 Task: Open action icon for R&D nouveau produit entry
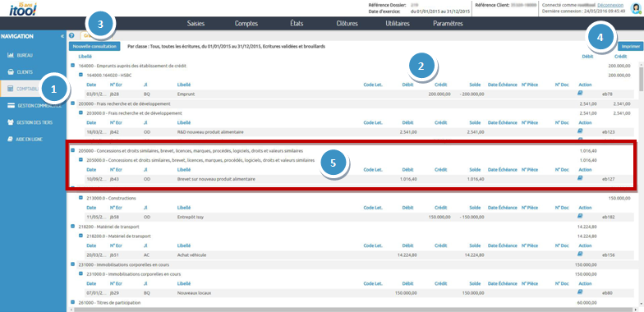point(580,131)
